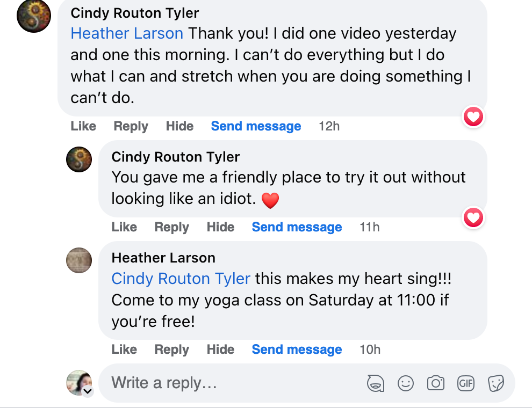Click heart reaction on Cindy's first comment

pyautogui.click(x=473, y=116)
